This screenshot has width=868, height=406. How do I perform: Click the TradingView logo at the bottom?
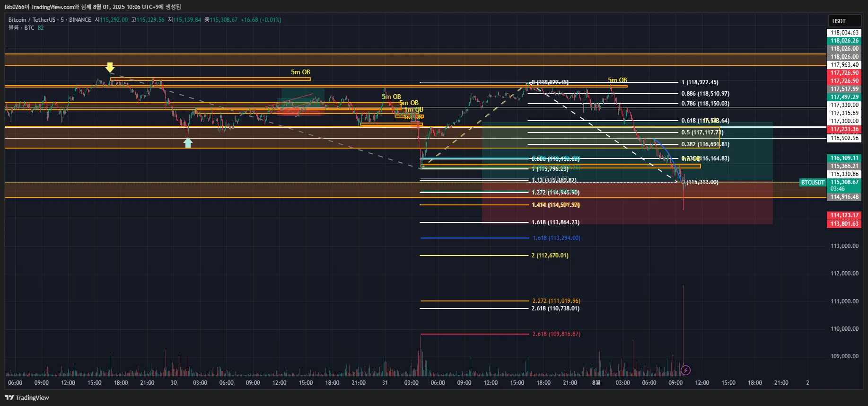[x=27, y=397]
